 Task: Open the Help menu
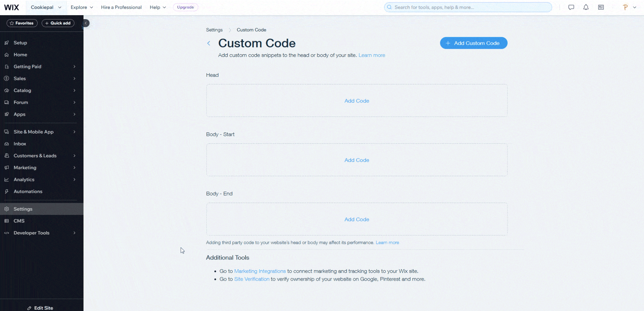(x=157, y=7)
